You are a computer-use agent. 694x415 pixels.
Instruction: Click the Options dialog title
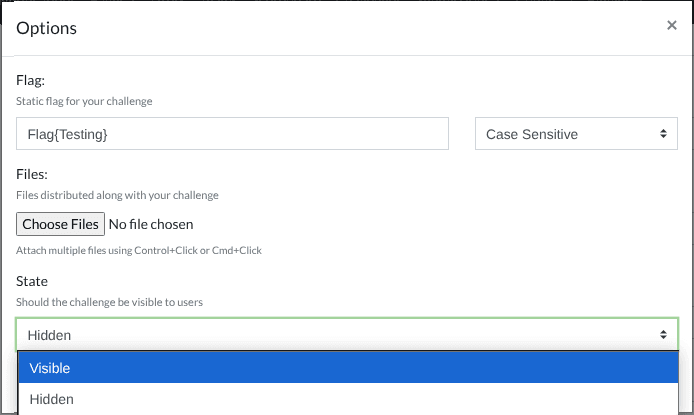pyautogui.click(x=46, y=28)
